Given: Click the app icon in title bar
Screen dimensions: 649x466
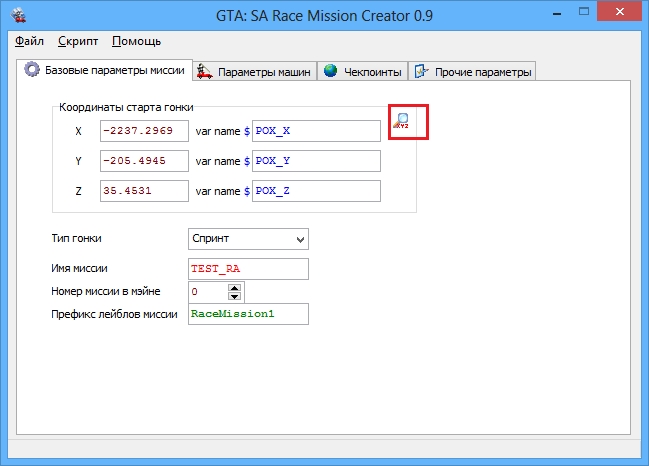Looking at the screenshot, I should 17,15.
